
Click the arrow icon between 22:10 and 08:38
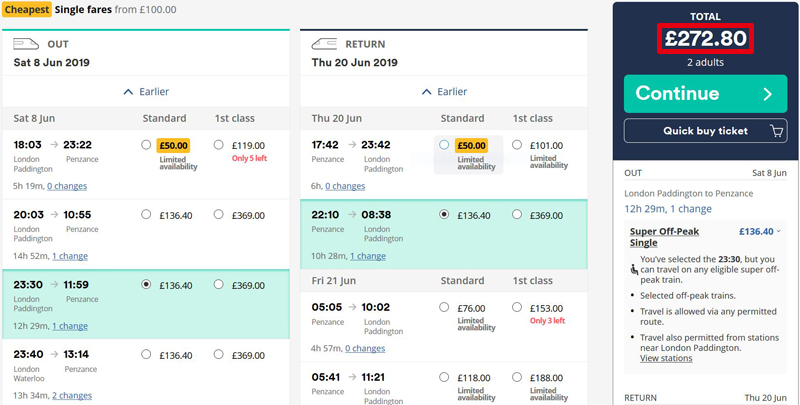[352, 215]
